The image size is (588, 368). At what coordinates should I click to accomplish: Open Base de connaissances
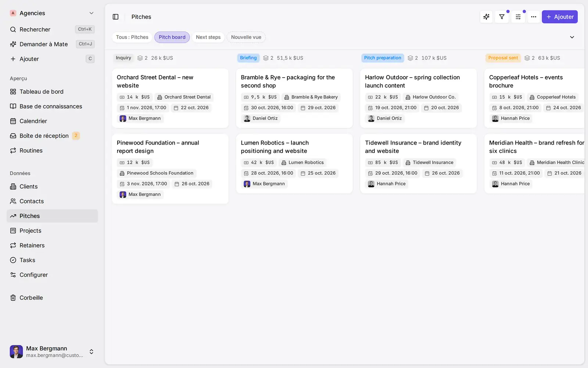52,106
